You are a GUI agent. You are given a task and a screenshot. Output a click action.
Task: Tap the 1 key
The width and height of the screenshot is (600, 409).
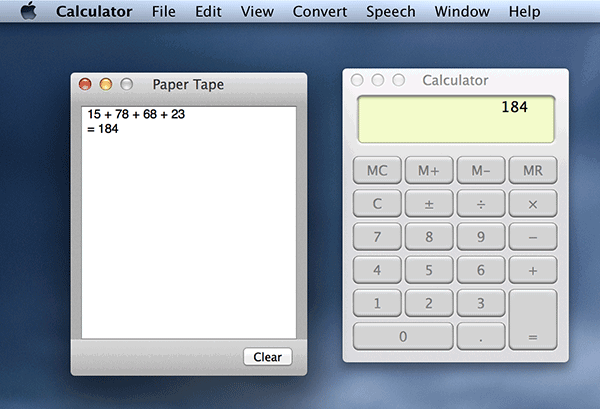(x=377, y=303)
